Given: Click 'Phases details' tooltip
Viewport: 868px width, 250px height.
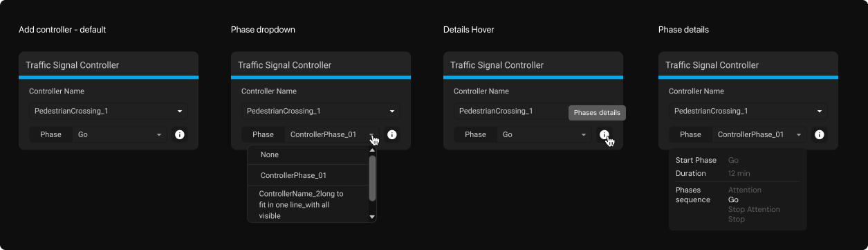Looking at the screenshot, I should click(x=597, y=113).
